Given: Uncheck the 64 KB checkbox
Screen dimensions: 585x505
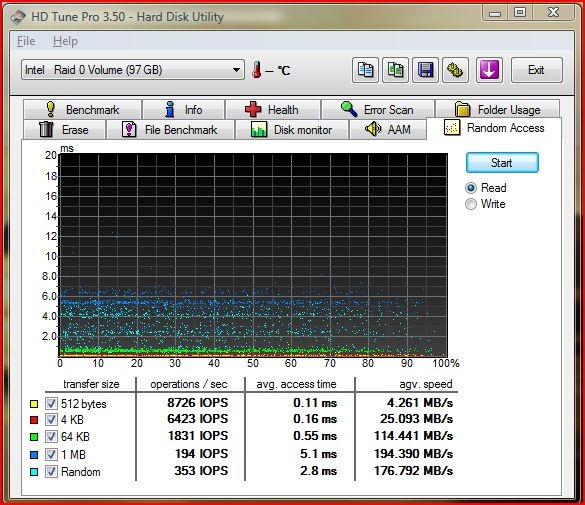Looking at the screenshot, I should pos(51,436).
